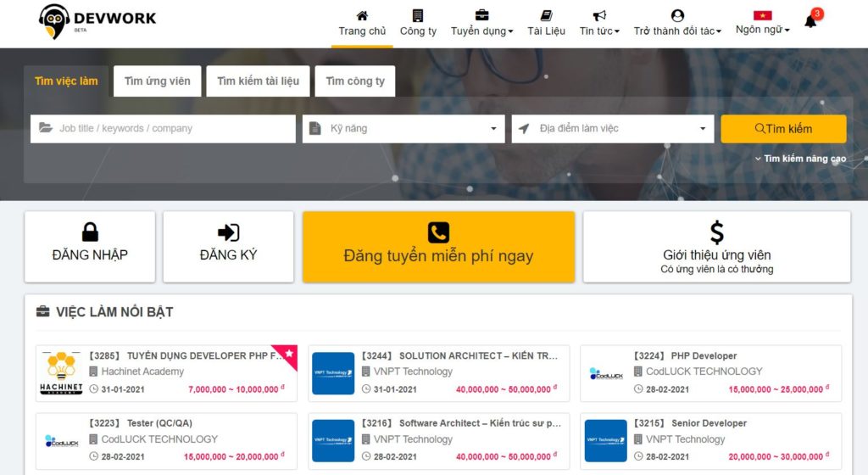
Task: Click Hachinet Academy company name
Action: point(142,372)
